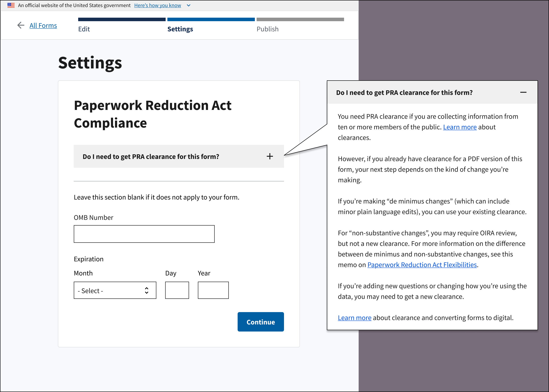Click the US flag icon in banner

[11, 5]
